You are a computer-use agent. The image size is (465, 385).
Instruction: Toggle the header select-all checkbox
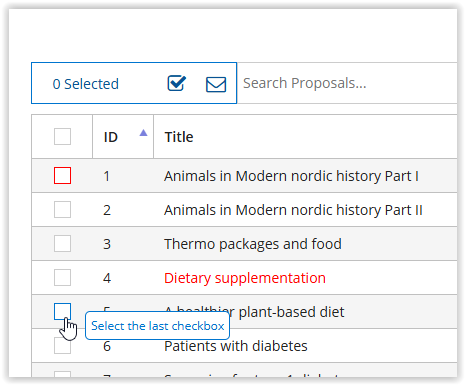[62, 136]
